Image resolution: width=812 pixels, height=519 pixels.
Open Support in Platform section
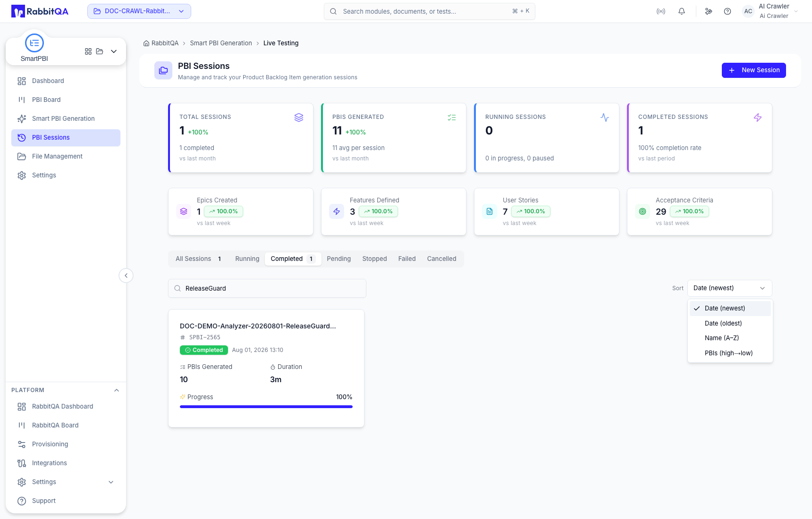(x=66, y=501)
